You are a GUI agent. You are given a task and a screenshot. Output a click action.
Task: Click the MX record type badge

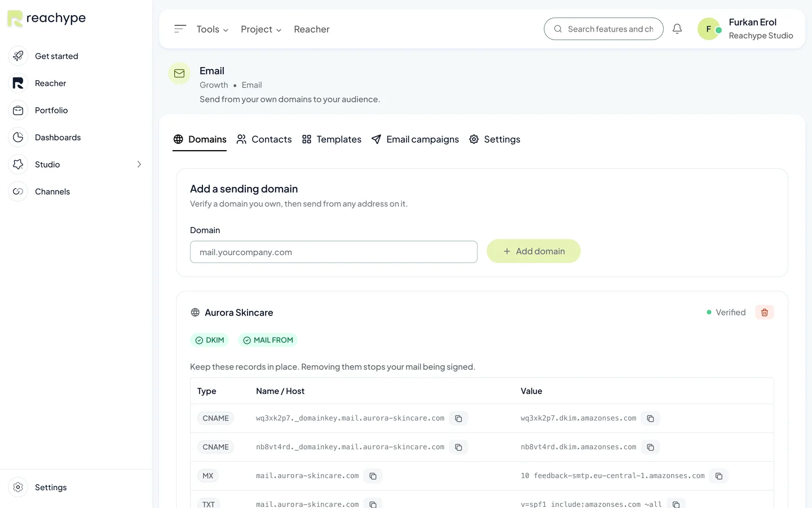click(x=208, y=476)
